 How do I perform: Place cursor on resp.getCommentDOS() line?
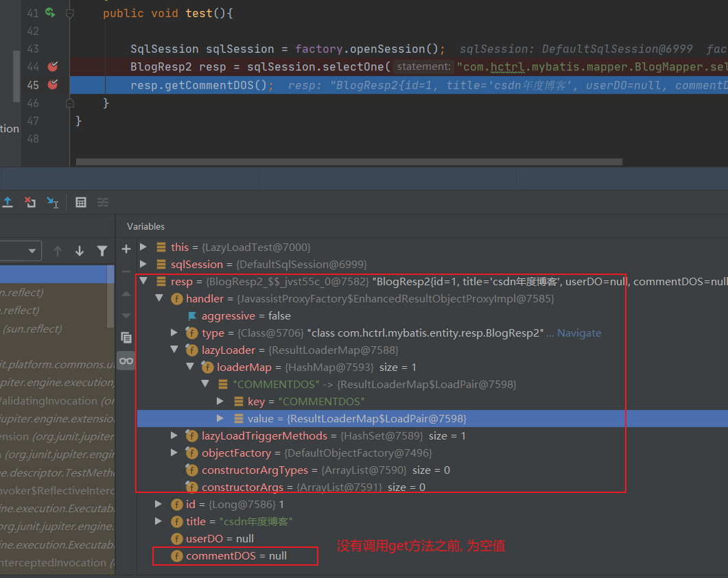pos(399,85)
